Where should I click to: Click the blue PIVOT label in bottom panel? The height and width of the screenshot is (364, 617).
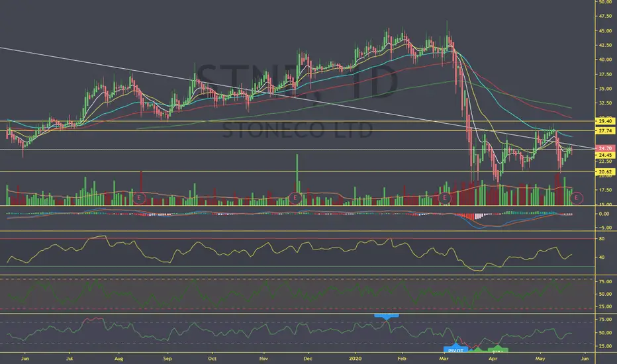point(455,350)
